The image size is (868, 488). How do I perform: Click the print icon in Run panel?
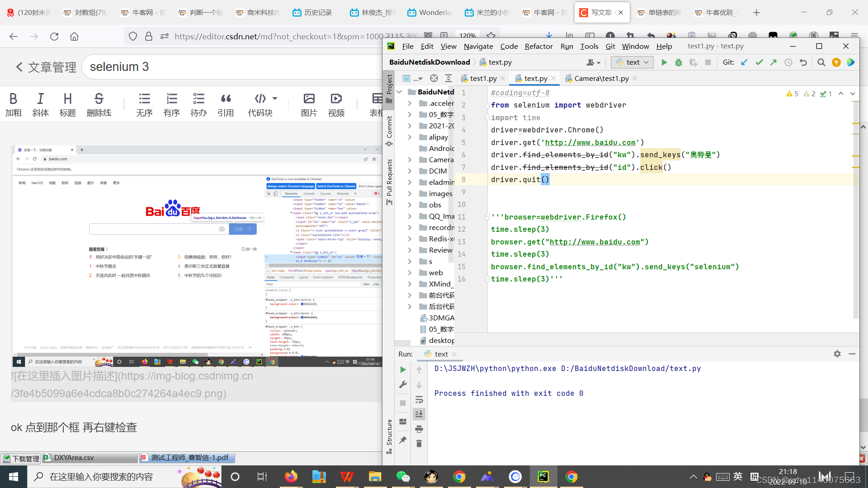419,429
